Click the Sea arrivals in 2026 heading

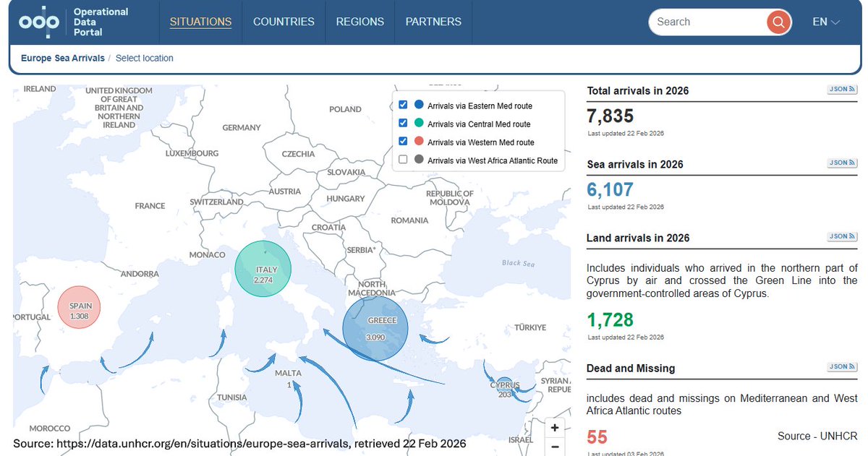tap(635, 164)
